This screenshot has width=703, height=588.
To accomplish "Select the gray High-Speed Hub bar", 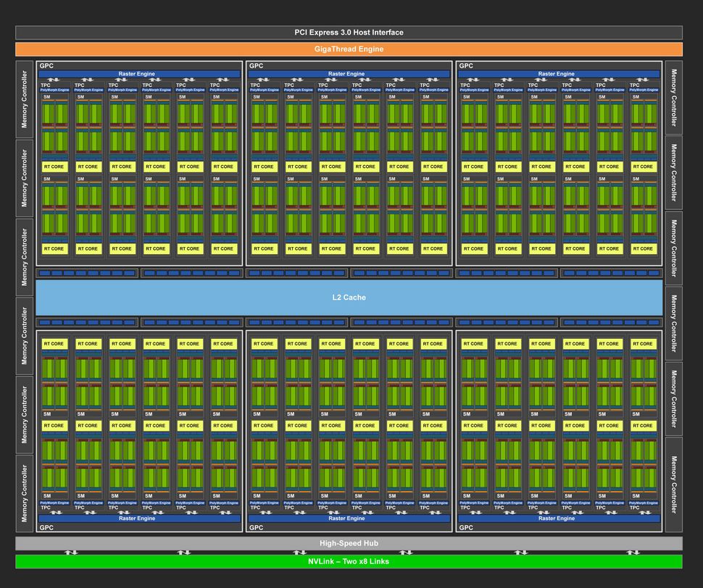I will pyautogui.click(x=349, y=543).
